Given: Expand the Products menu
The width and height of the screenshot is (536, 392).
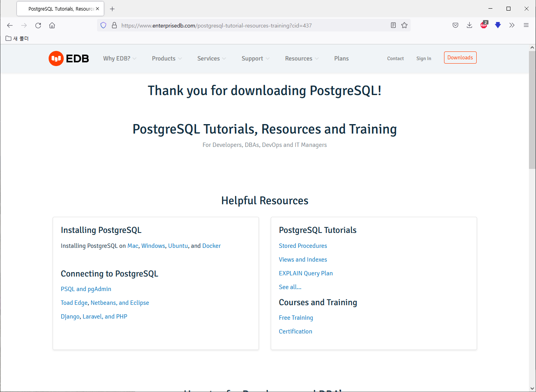Looking at the screenshot, I should coord(167,59).
